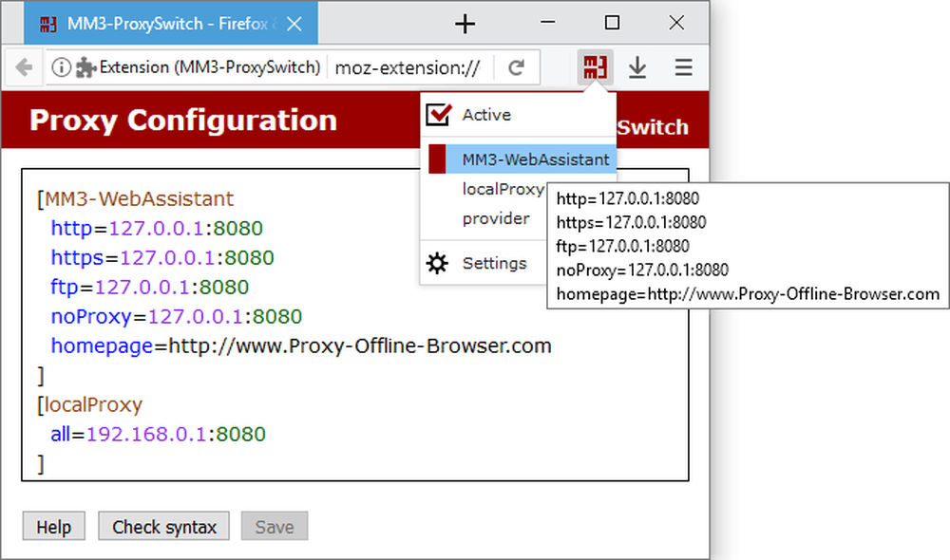This screenshot has width=950, height=560.
Task: Go back using the back arrow
Action: point(25,67)
